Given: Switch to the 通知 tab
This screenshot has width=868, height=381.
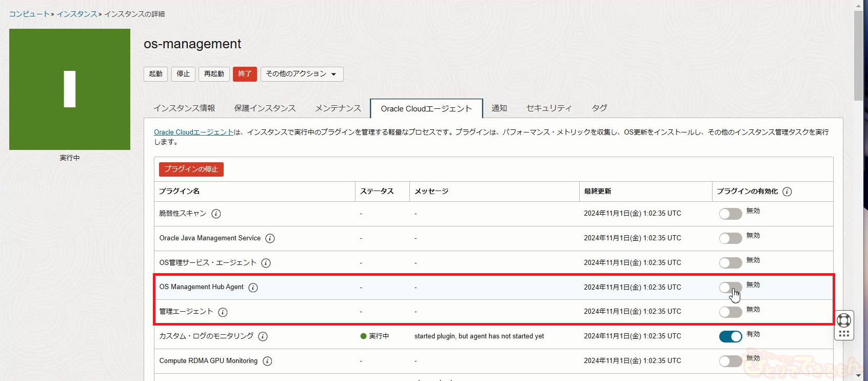Looking at the screenshot, I should click(x=499, y=108).
